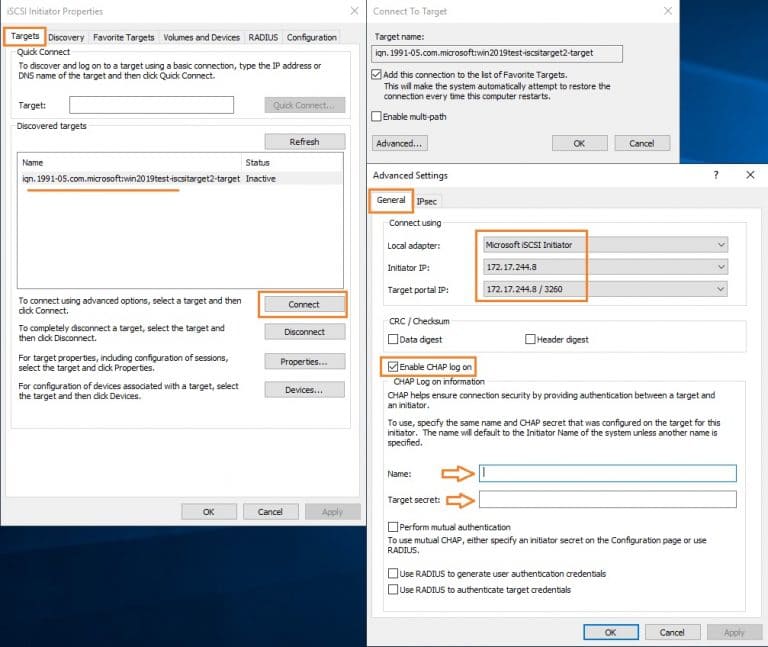Select the win2019test-iscsitarget2-target entry in list

(131, 179)
